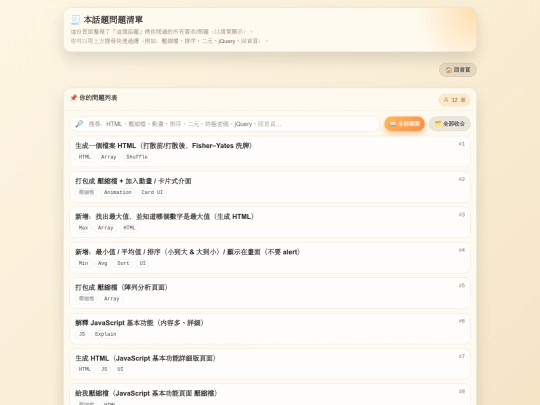The height and width of the screenshot is (405, 540).
Task: Click the Card UI tag in question #2
Action: (152, 192)
